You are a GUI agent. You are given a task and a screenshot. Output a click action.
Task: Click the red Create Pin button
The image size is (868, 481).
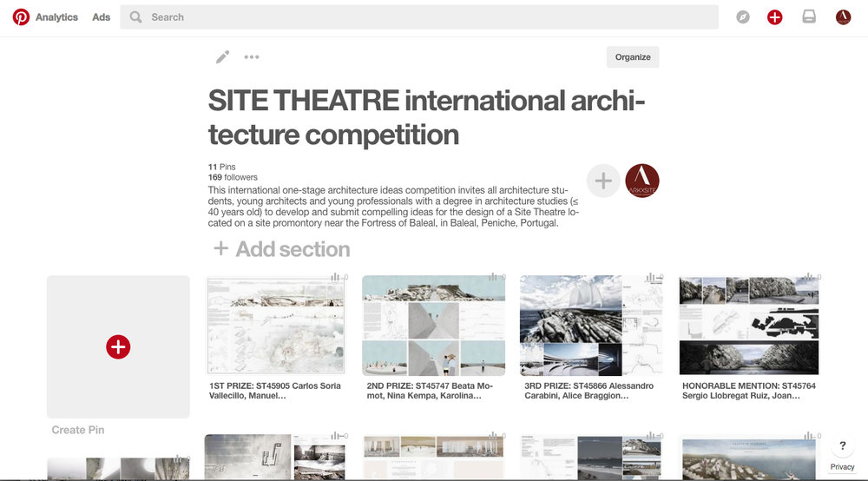(118, 347)
